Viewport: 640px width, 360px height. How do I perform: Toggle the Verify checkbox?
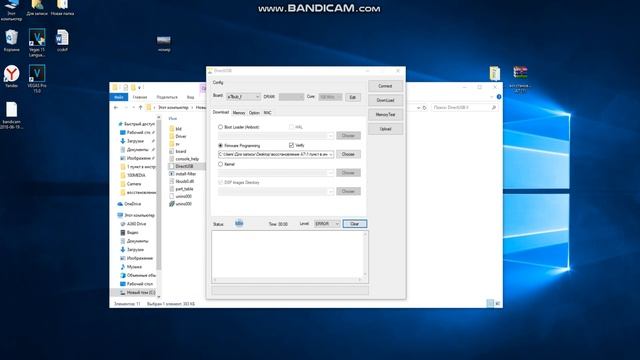(x=291, y=145)
